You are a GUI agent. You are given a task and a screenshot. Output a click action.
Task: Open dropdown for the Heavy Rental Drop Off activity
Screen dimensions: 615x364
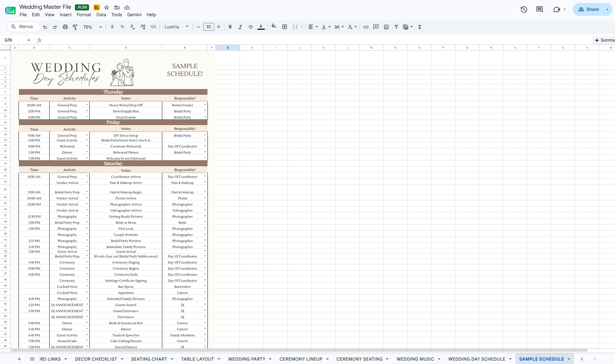coord(87,105)
